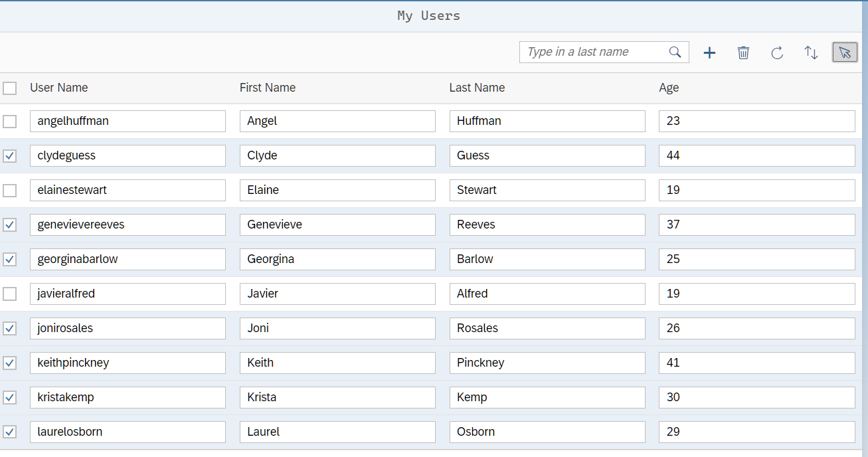Check the javieralfred row checkbox
868x457 pixels.
[x=10, y=294]
